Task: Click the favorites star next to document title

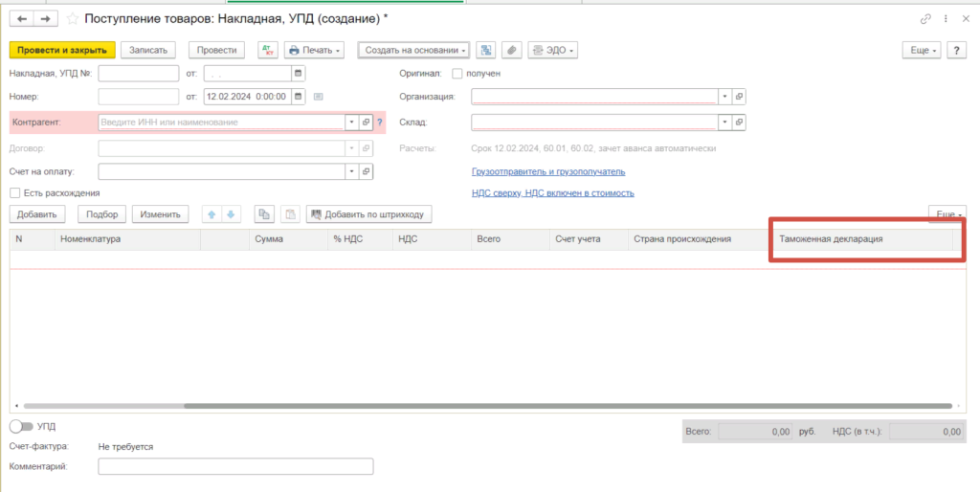Action: point(72,18)
